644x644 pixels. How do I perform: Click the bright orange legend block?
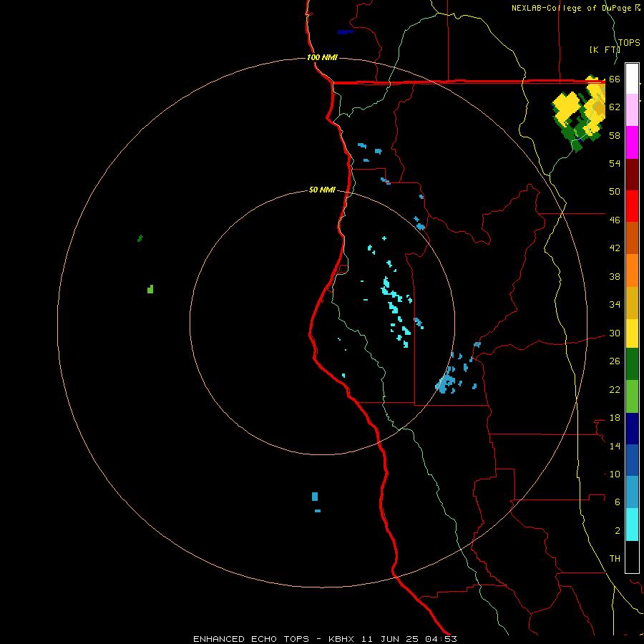pyautogui.click(x=632, y=270)
